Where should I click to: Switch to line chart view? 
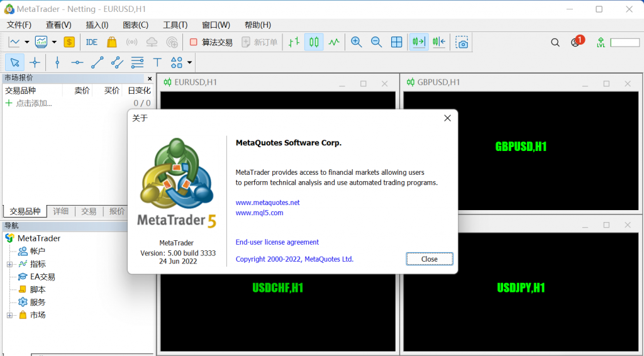(334, 42)
